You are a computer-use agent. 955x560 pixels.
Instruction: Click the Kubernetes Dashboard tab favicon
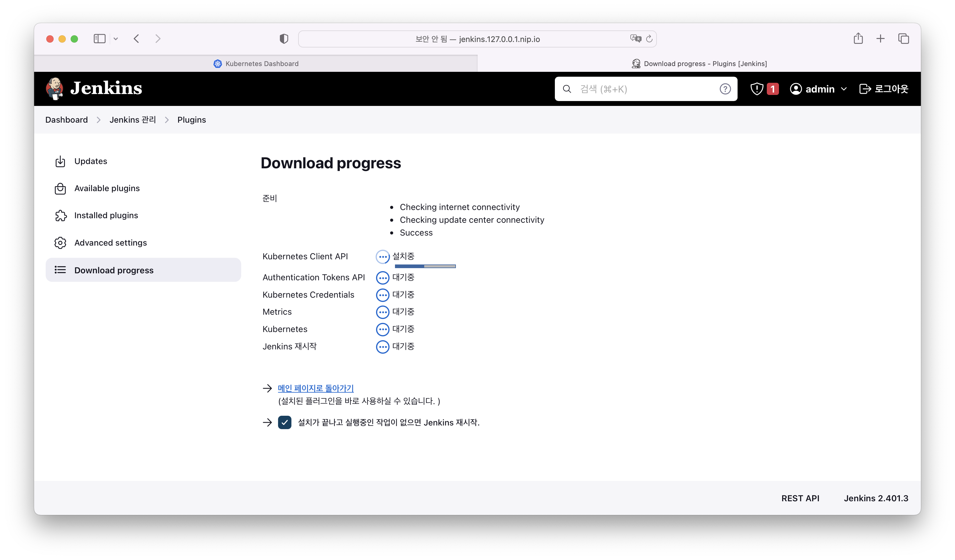[217, 64]
